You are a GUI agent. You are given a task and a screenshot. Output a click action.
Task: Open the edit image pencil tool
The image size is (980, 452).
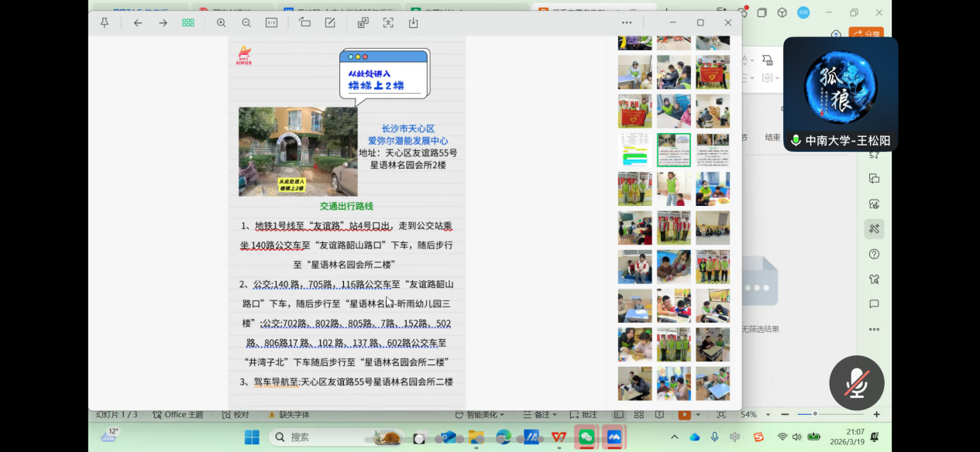pyautogui.click(x=330, y=23)
